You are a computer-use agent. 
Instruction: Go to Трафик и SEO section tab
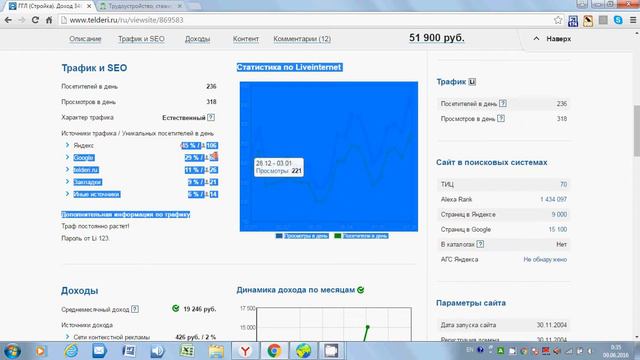click(141, 39)
